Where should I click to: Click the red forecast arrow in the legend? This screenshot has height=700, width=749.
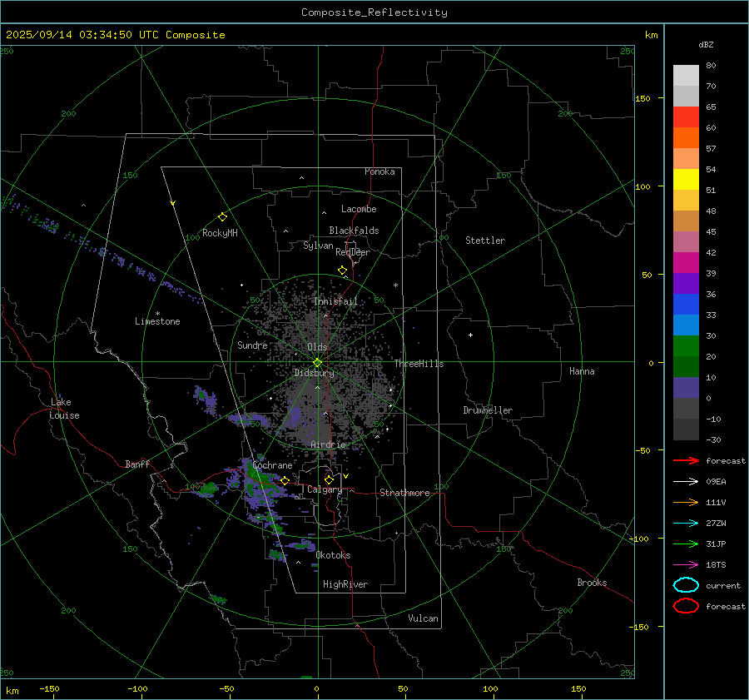[x=686, y=460]
